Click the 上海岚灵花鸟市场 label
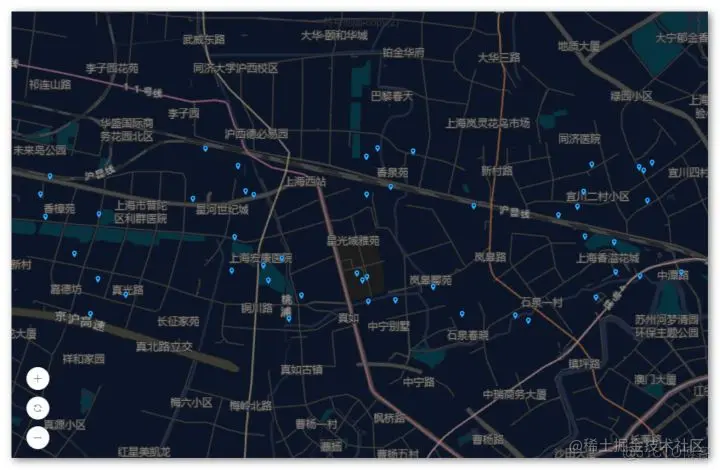Image resolution: width=720 pixels, height=470 pixels. [488, 123]
